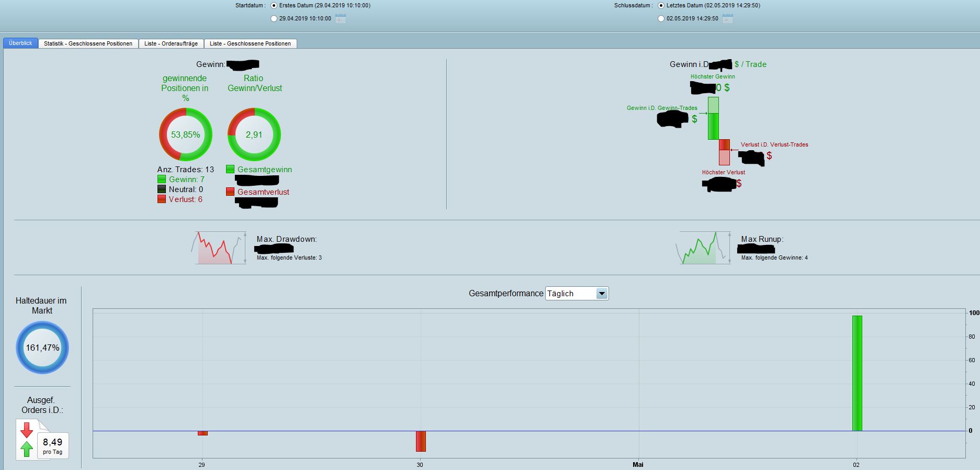The height and width of the screenshot is (470, 980).
Task: Click 'Max. folgende Gewinne: 4' text
Action: click(774, 258)
